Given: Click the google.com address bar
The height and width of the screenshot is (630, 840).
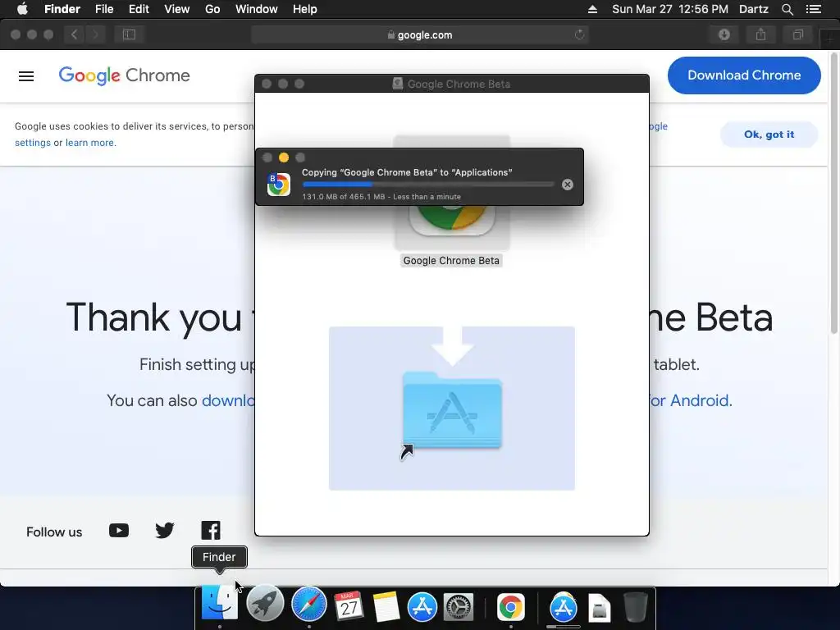Looking at the screenshot, I should (x=420, y=34).
